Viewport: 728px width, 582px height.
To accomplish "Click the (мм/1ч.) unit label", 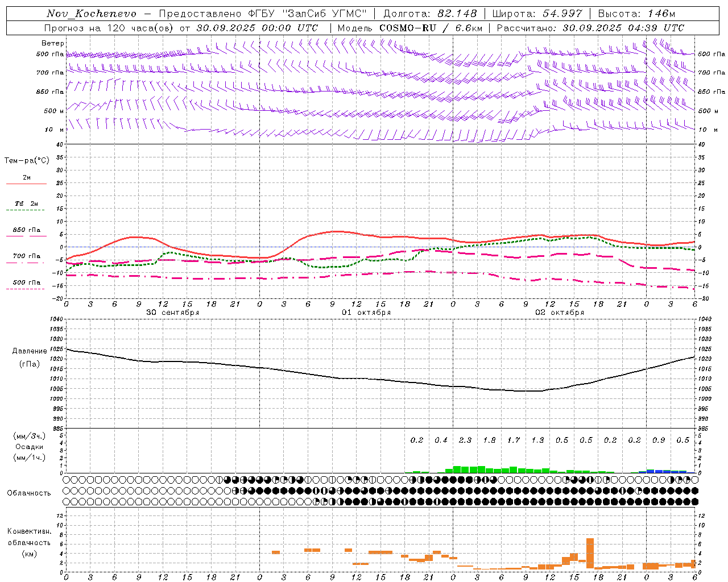I will (30, 458).
